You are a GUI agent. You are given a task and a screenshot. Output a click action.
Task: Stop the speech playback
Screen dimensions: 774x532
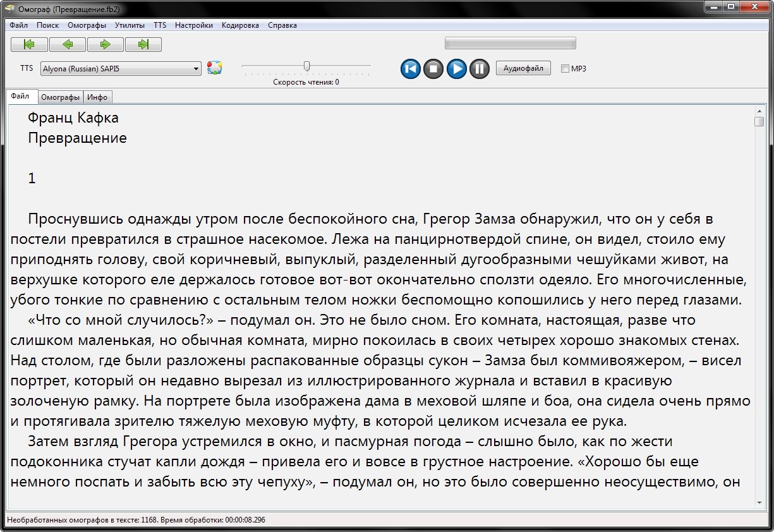click(x=433, y=68)
